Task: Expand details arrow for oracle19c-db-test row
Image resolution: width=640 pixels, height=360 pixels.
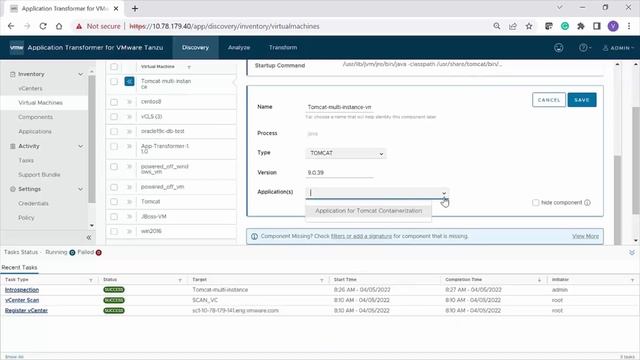Action: pos(129,131)
